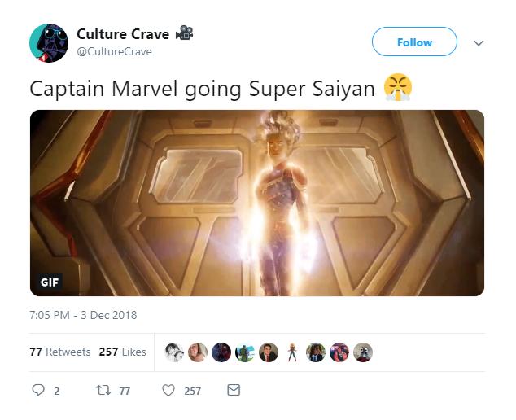Open Culture Crave's profile avatar

pos(48,42)
